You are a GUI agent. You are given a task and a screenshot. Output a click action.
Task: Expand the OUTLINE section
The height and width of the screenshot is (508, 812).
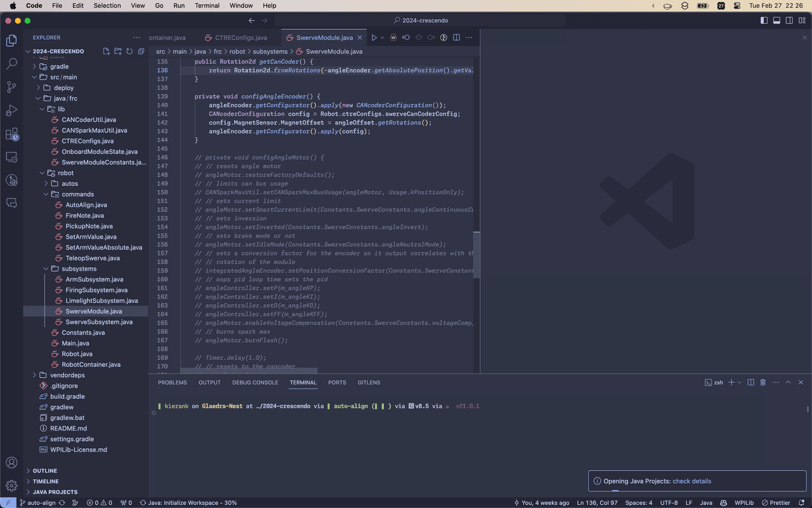(x=44, y=471)
